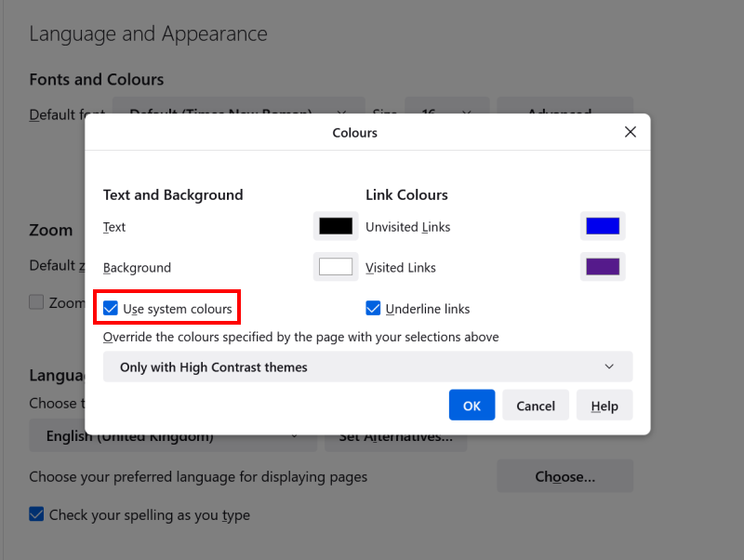Disable the Use system colours checkbox

coord(112,308)
